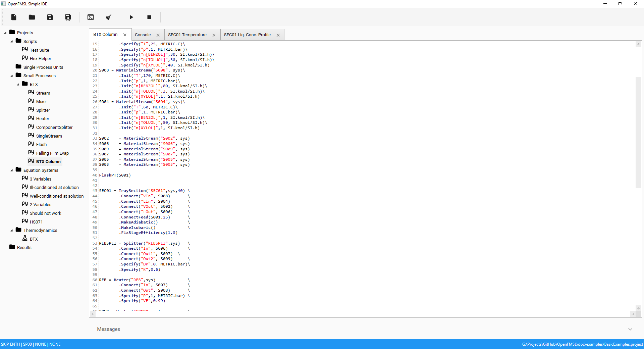Open the Splitter script

[x=43, y=110]
